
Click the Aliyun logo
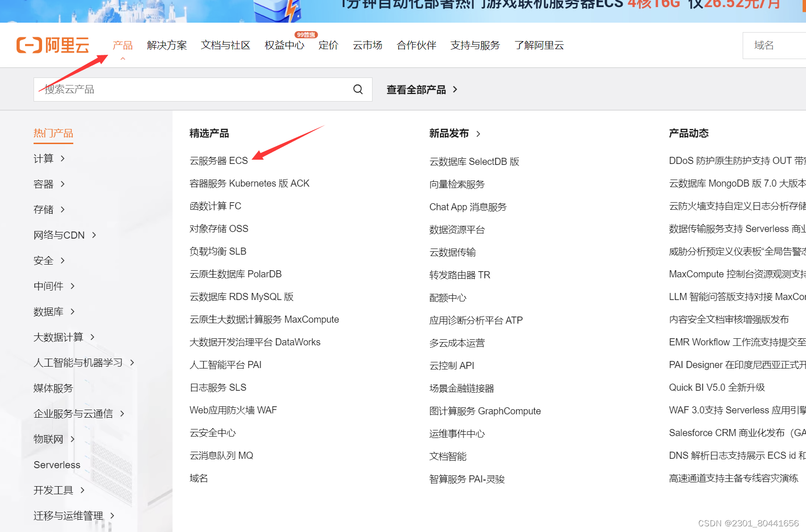pos(53,45)
